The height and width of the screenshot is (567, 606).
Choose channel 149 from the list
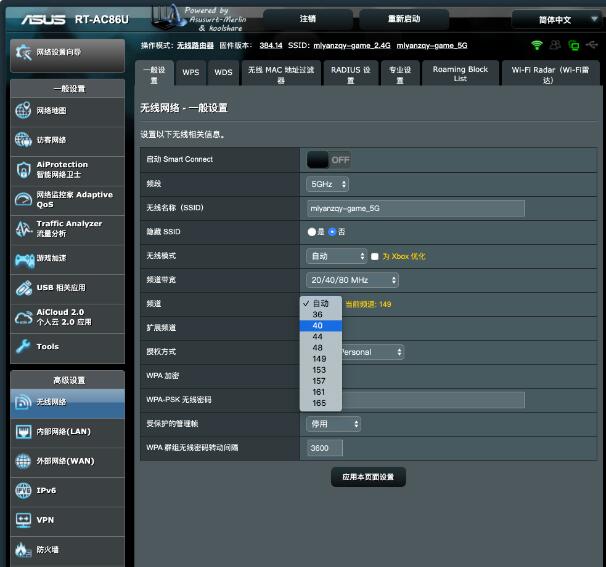[x=320, y=358]
